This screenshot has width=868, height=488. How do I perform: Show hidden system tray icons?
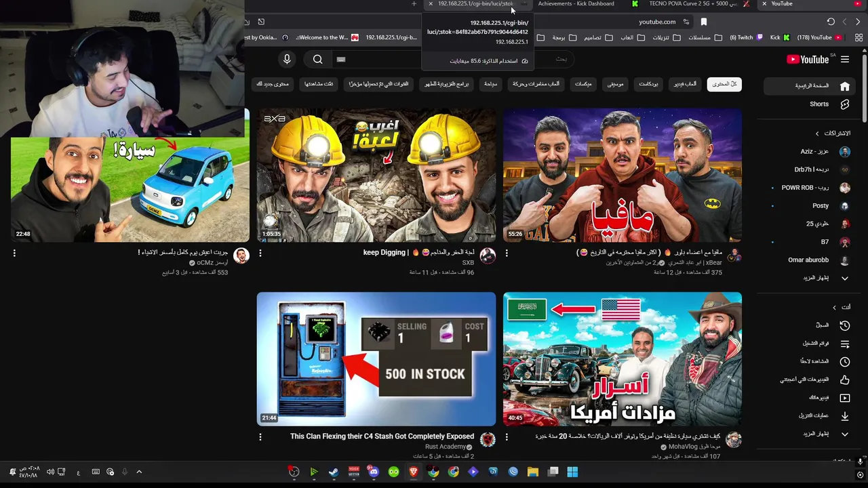coord(139,472)
